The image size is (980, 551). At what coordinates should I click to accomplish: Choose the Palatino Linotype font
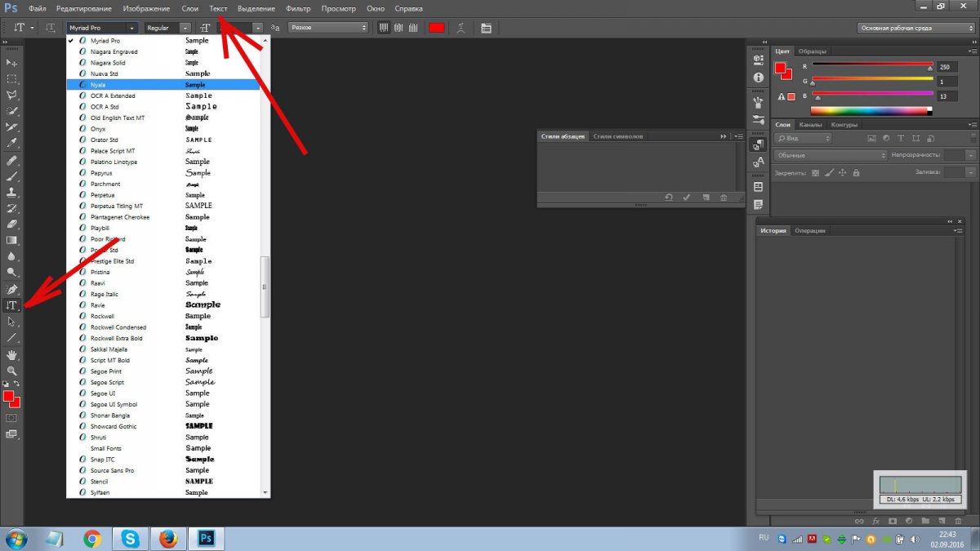tap(163, 162)
